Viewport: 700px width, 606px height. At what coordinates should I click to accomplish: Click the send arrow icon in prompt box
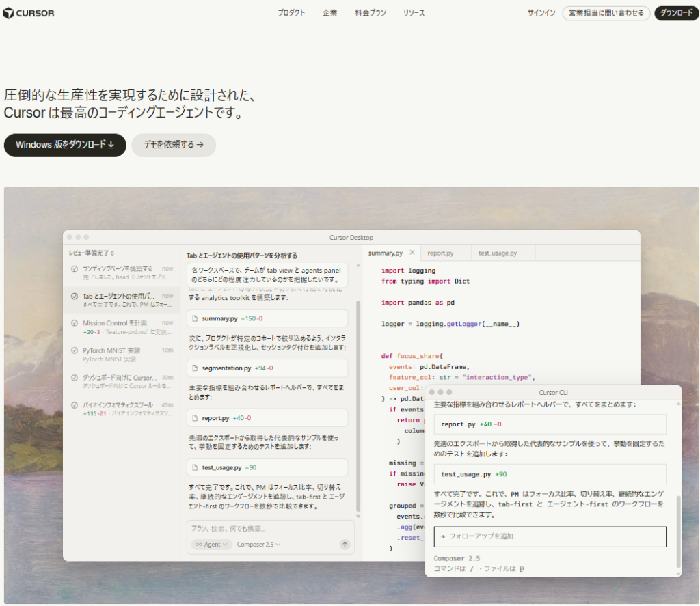345,544
